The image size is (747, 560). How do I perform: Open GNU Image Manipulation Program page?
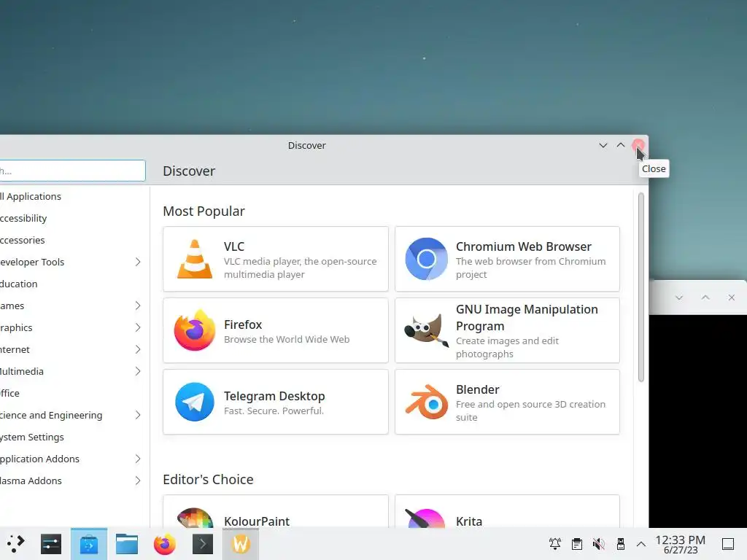[x=508, y=330]
